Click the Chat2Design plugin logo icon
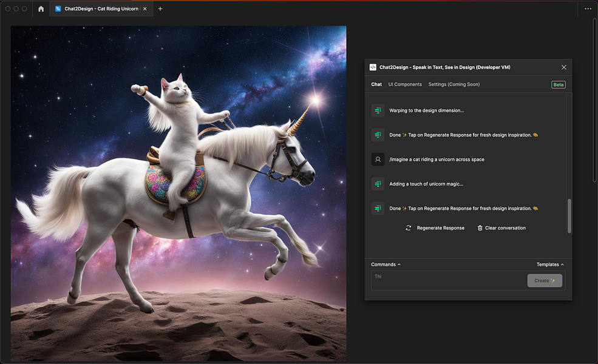598x364 pixels. click(x=373, y=67)
